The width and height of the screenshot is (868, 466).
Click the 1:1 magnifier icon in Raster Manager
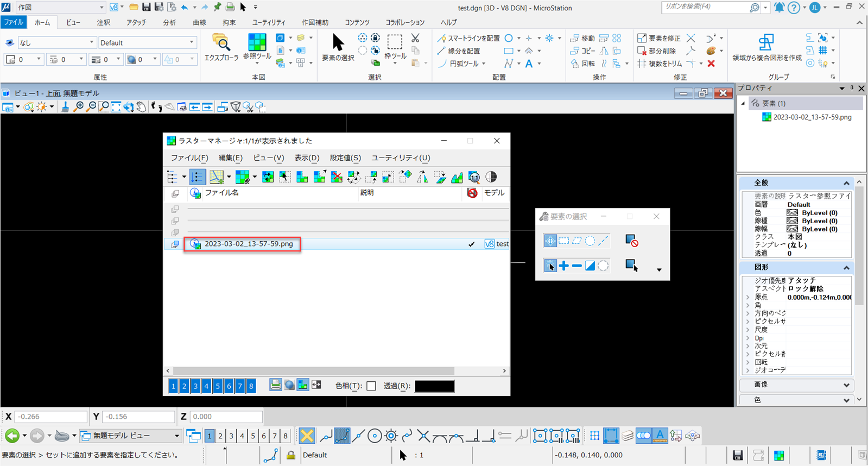click(474, 177)
